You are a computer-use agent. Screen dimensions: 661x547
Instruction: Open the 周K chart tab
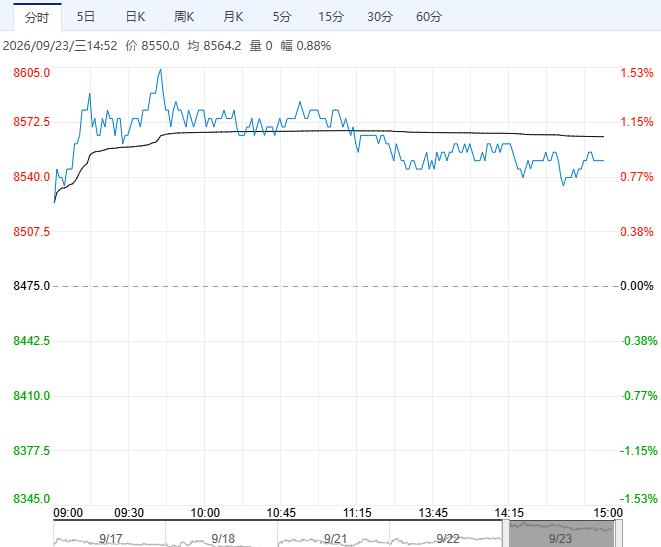184,17
